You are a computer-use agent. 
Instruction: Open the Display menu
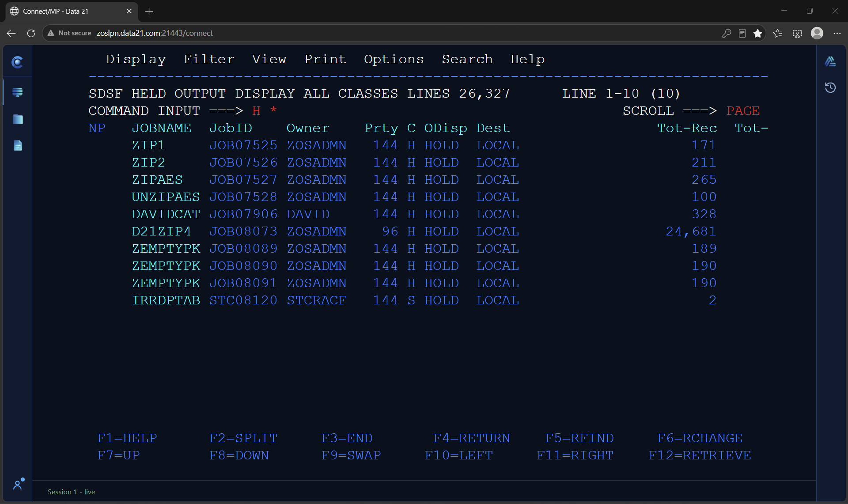(136, 59)
